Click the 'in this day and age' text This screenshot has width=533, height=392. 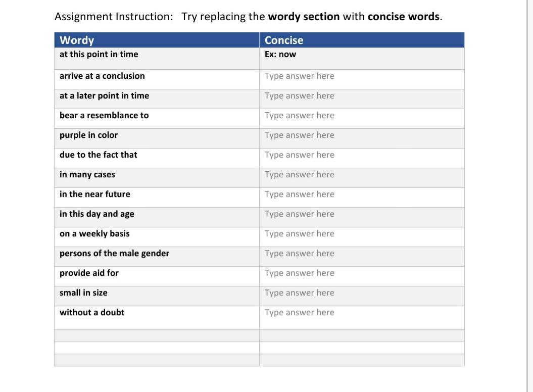coord(97,214)
